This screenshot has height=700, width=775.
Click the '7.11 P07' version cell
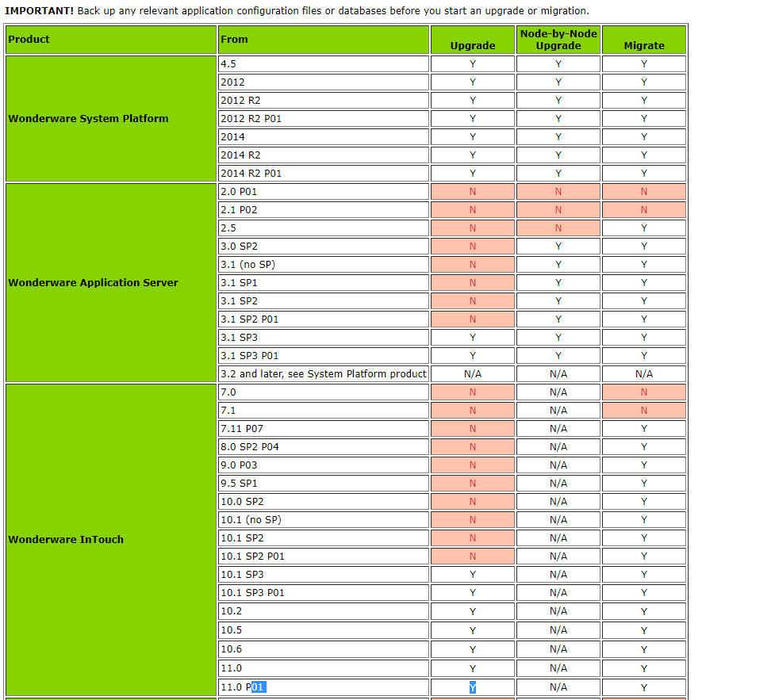click(323, 429)
